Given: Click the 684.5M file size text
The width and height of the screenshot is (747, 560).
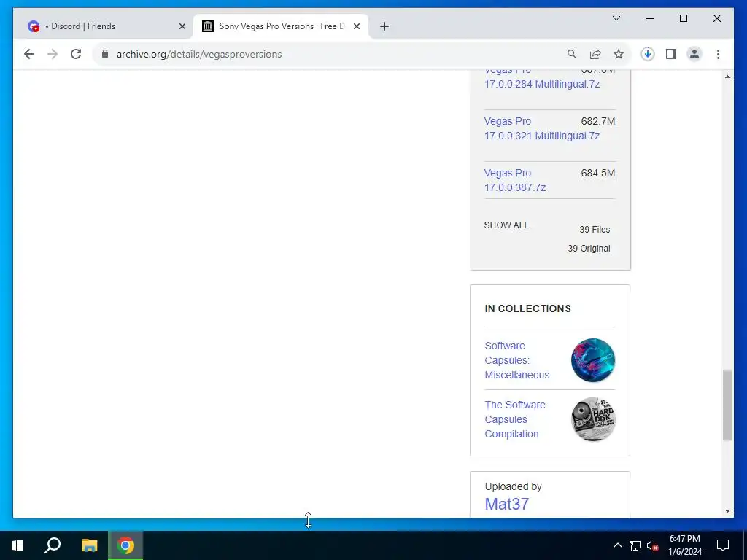Looking at the screenshot, I should pyautogui.click(x=598, y=174).
